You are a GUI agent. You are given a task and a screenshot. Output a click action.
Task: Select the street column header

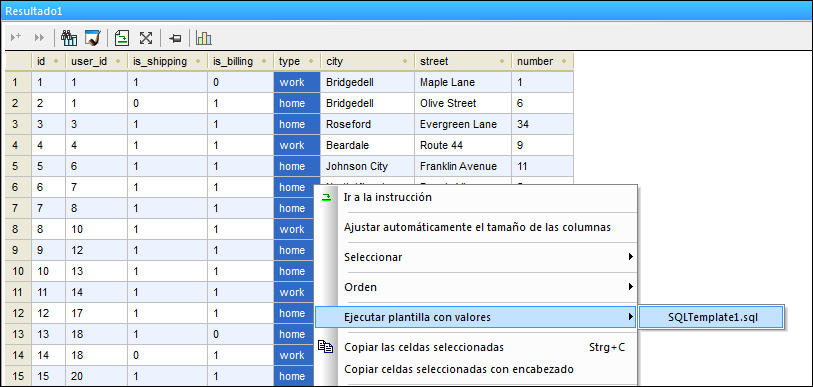tap(462, 61)
